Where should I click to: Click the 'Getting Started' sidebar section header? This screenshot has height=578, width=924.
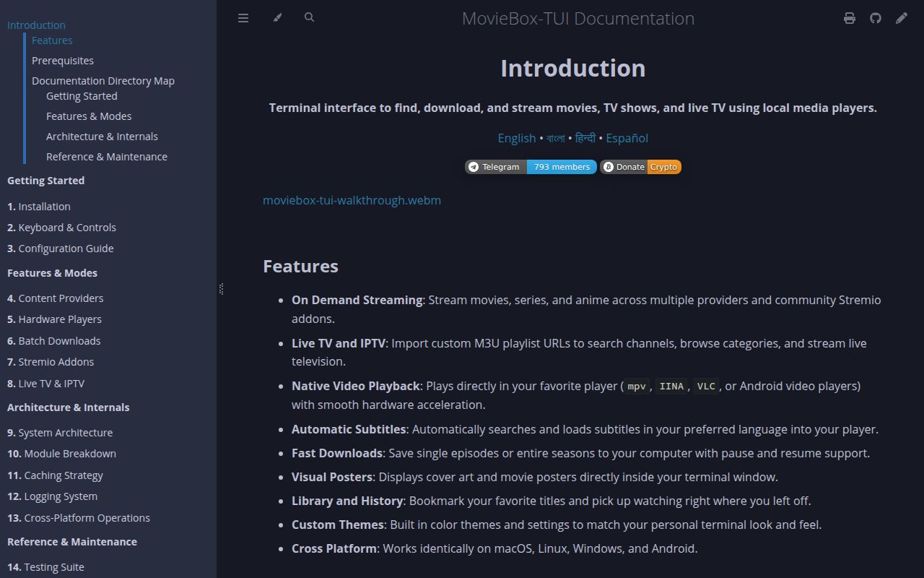45,181
